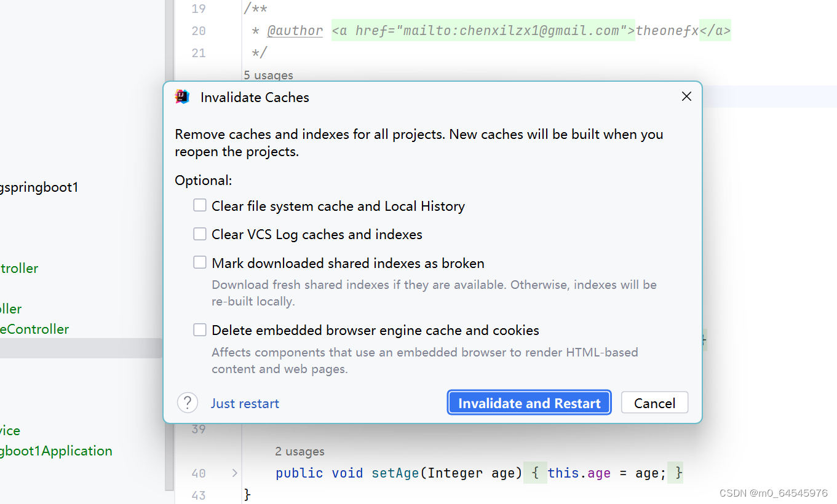Image resolution: width=837 pixels, height=504 pixels.
Task: Click the Just restart link
Action: [245, 403]
